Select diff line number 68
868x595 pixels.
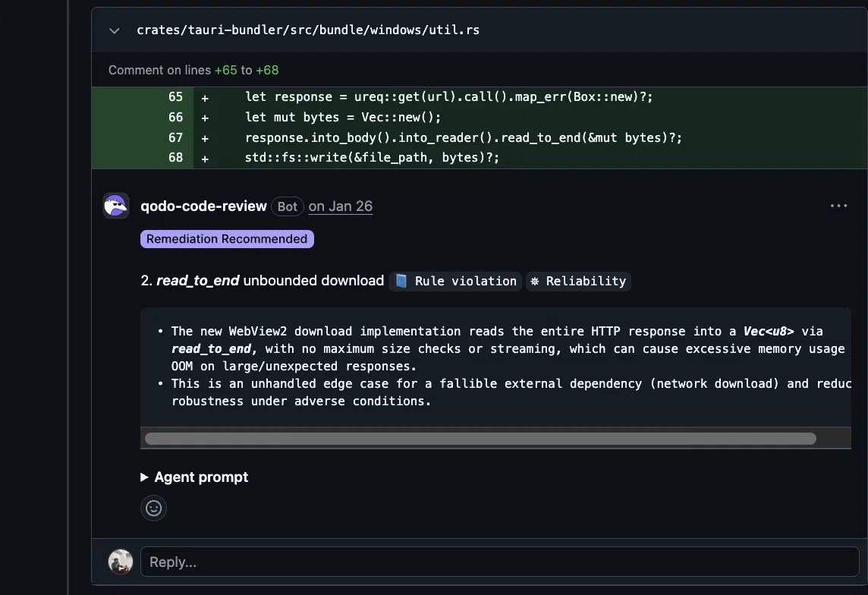pyautogui.click(x=175, y=158)
